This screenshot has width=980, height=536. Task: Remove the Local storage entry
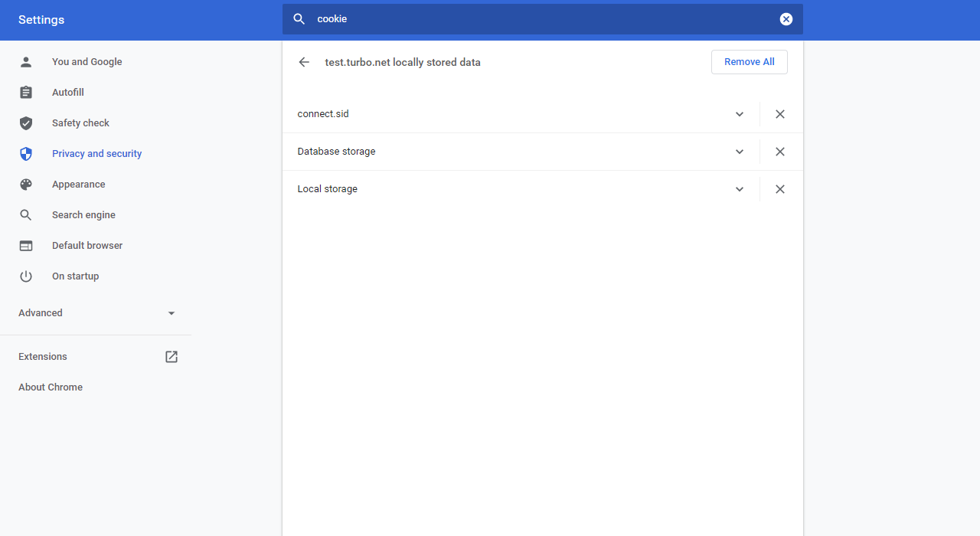coord(779,189)
